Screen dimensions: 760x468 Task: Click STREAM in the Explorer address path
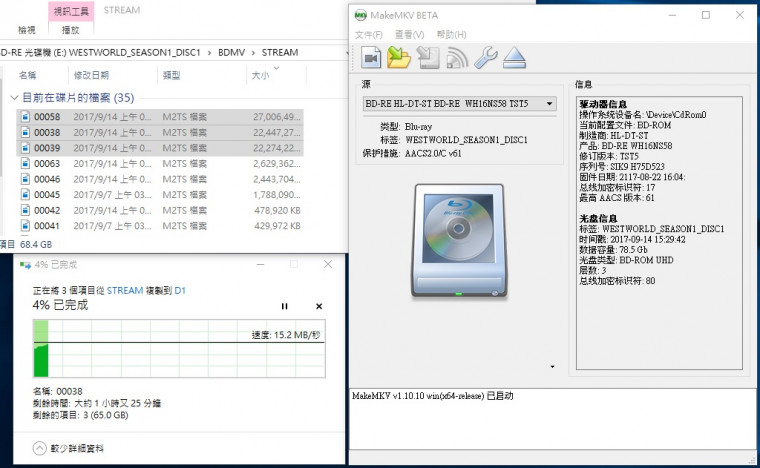280,52
